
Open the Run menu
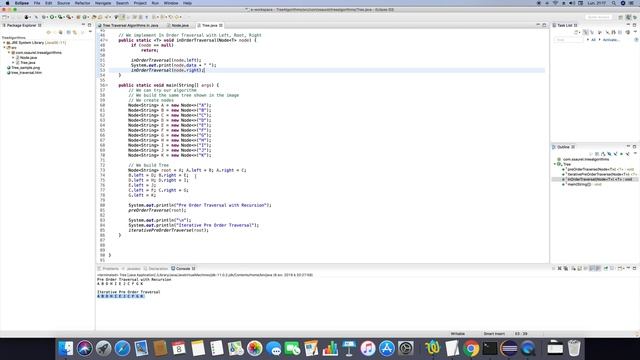click(x=155, y=3)
